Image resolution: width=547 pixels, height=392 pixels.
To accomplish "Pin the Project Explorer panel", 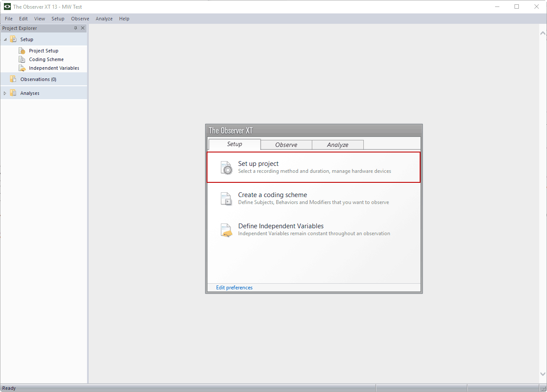I will click(x=76, y=28).
